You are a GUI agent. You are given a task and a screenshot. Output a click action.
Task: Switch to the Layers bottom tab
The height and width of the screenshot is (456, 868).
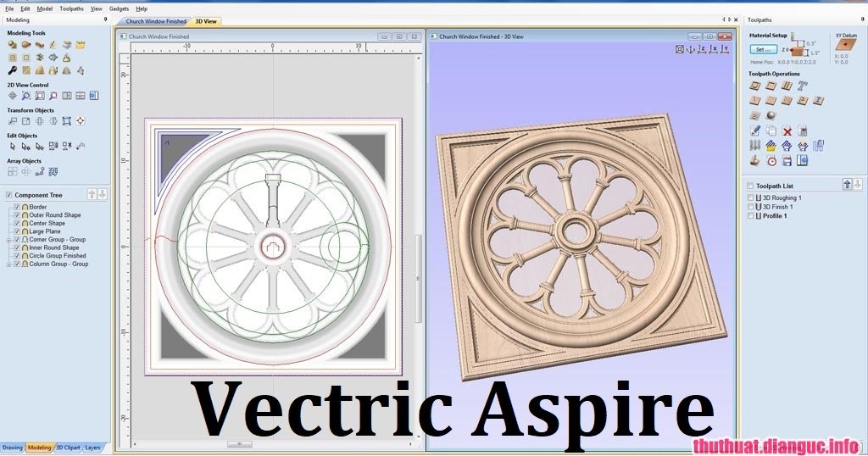pyautogui.click(x=93, y=448)
